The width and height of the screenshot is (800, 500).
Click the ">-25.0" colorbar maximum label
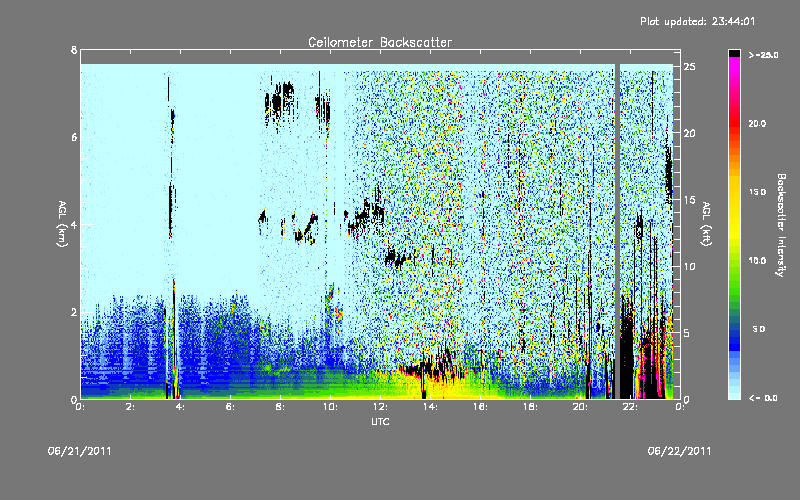pos(763,55)
